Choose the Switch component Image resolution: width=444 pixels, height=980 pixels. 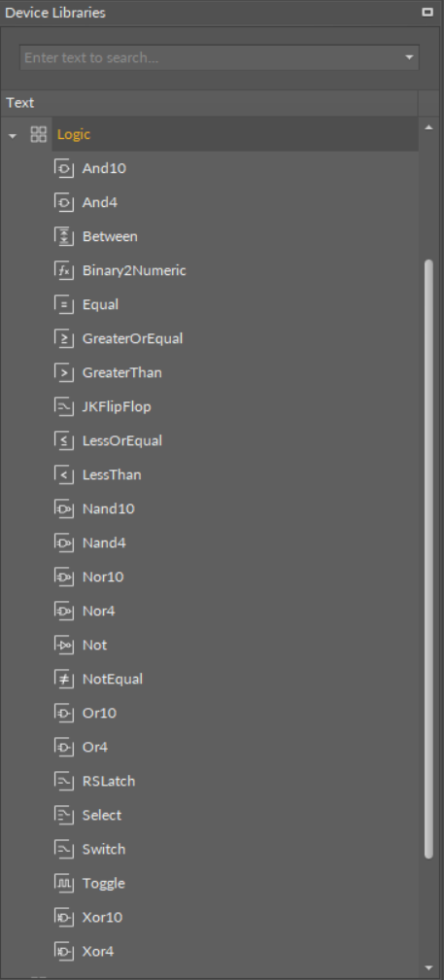(x=104, y=849)
